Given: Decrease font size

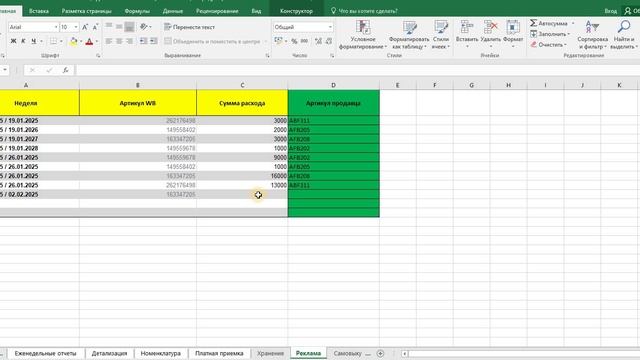Looking at the screenshot, I should [x=95, y=27].
